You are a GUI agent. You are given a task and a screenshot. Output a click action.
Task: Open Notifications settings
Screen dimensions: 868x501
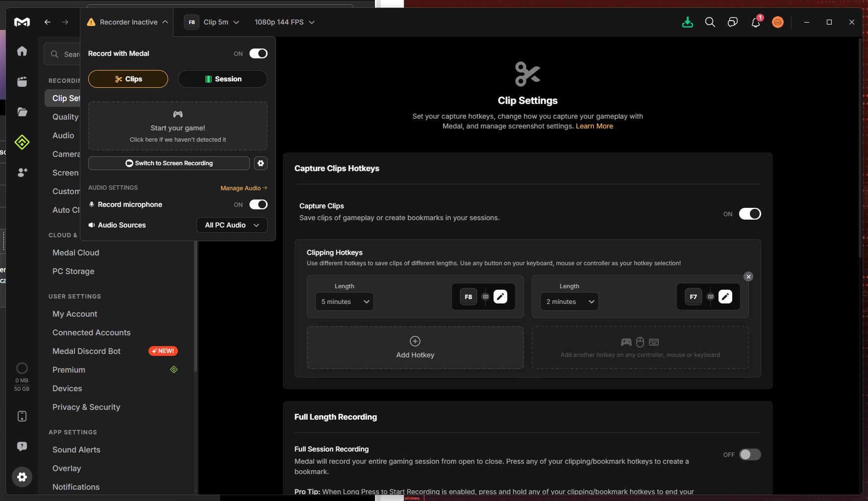click(x=76, y=487)
